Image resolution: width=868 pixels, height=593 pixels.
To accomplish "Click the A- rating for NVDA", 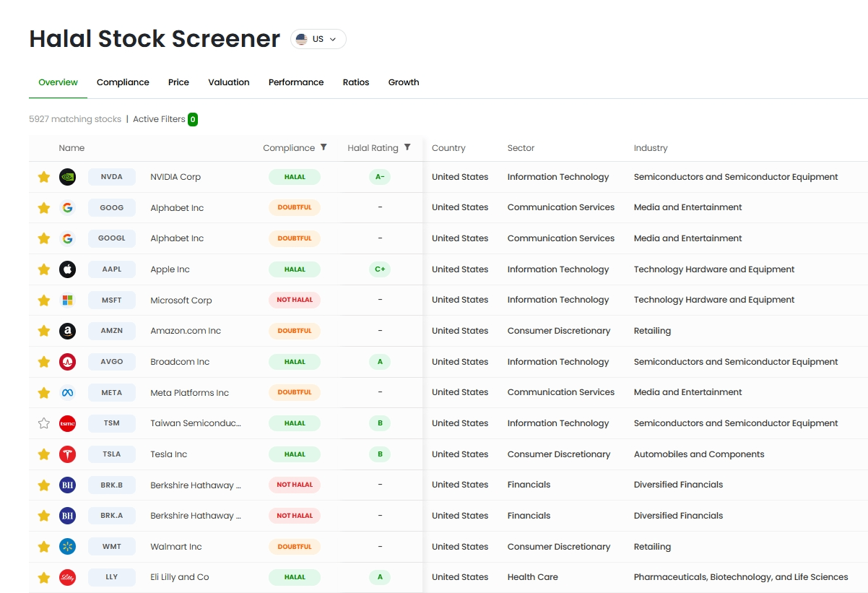I will 380,177.
